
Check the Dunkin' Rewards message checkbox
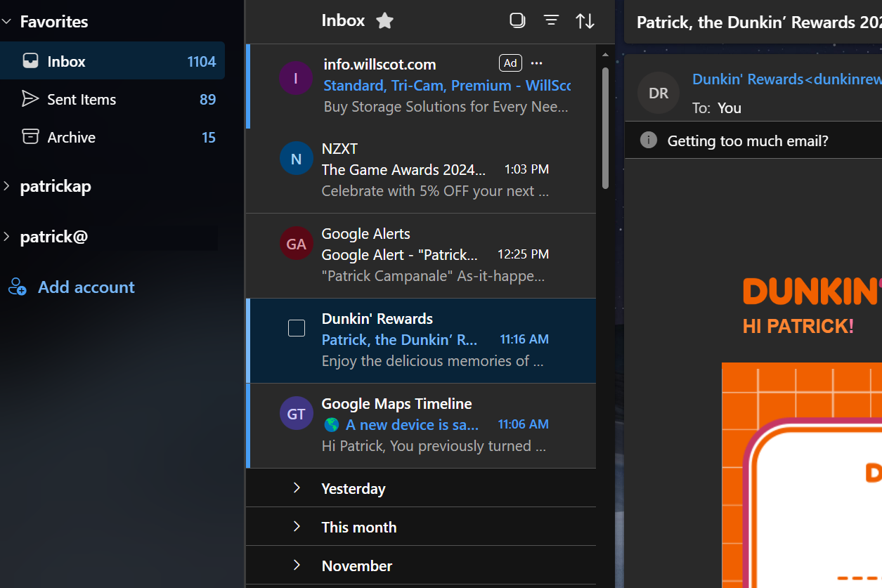point(297,328)
